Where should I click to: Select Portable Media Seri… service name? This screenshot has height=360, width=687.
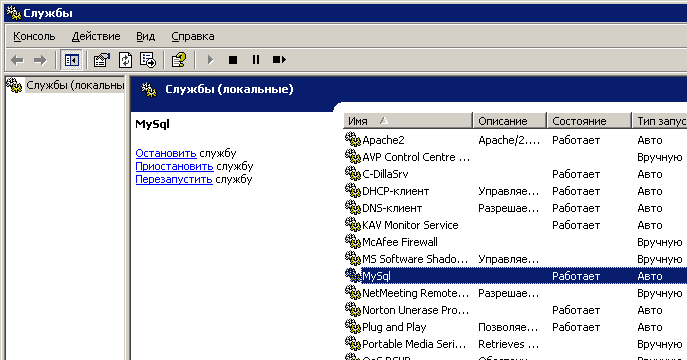(x=414, y=345)
